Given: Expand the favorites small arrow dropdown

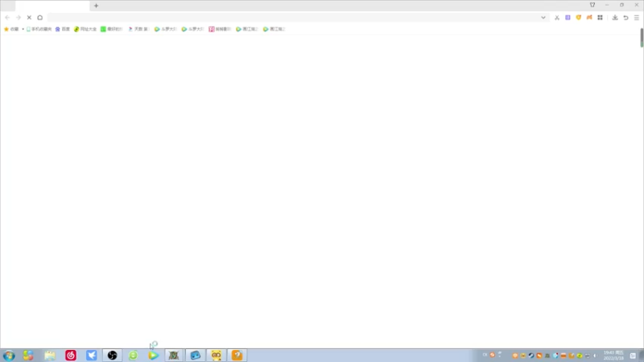Looking at the screenshot, I should [x=23, y=29].
